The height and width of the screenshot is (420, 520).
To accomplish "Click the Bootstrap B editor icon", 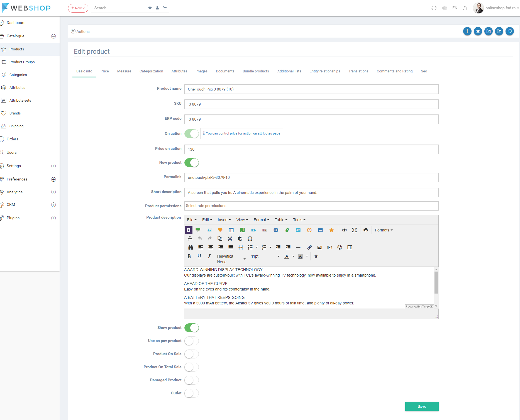I will (189, 230).
